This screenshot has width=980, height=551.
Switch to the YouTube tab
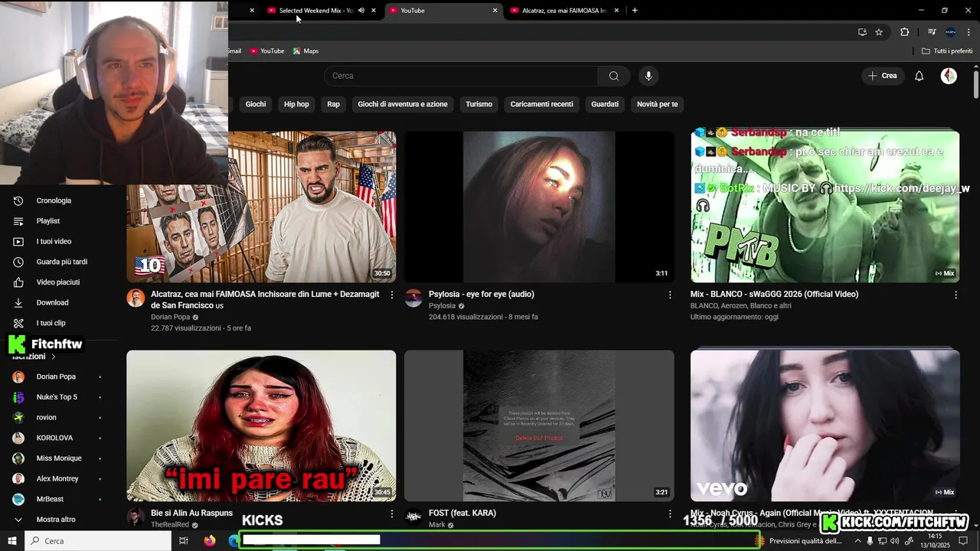click(x=443, y=11)
